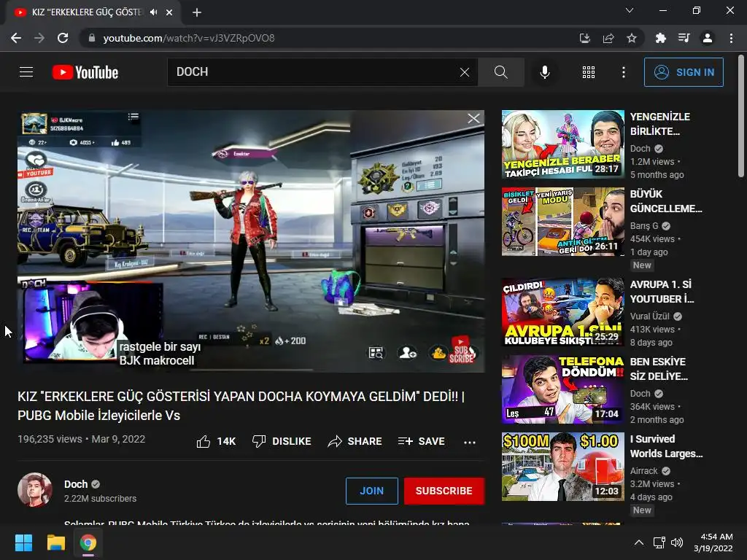747x560 pixels.
Task: Click Vural Üzül channel name
Action: tap(650, 316)
